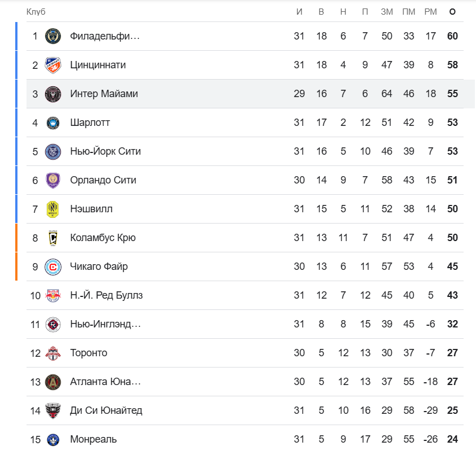Open the Филадельфи… team link
This screenshot has height=459, width=476.
coord(105,36)
